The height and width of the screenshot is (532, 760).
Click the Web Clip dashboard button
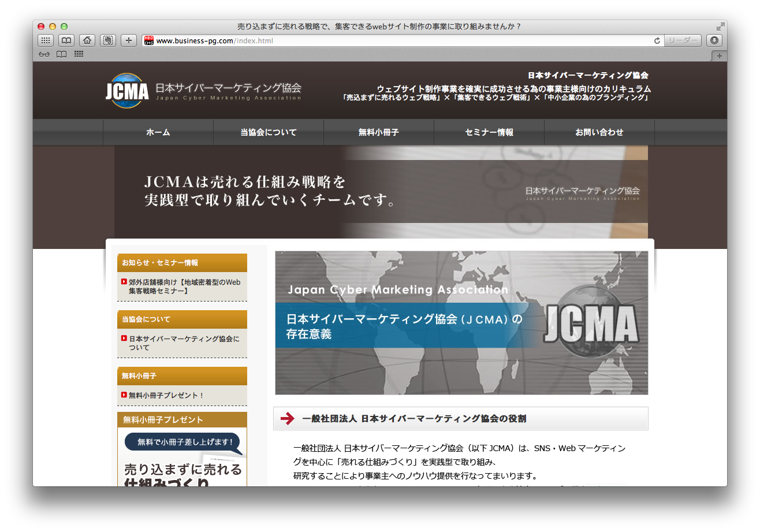108,40
